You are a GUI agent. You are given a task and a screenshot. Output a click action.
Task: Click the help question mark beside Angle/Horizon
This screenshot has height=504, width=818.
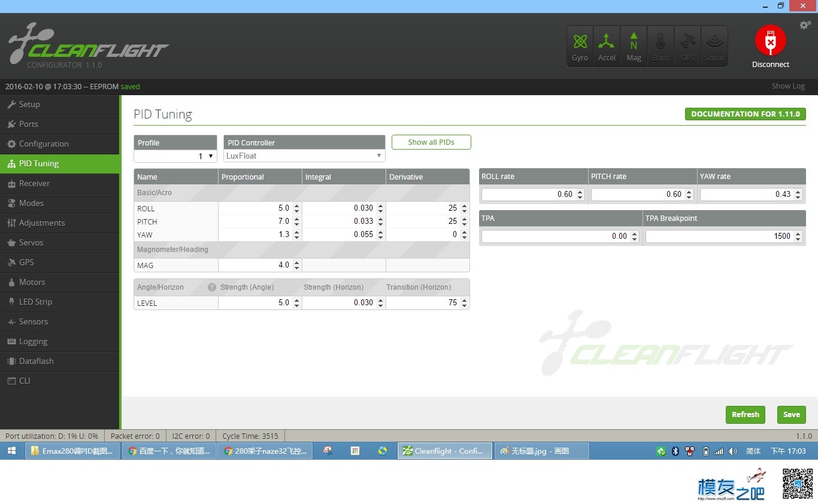(x=211, y=287)
